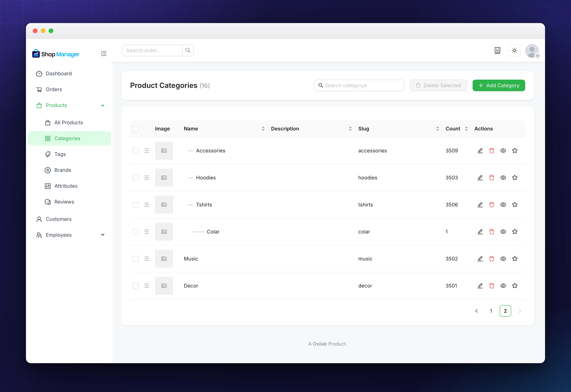
Task: Delete the Colar category
Action: click(x=492, y=232)
